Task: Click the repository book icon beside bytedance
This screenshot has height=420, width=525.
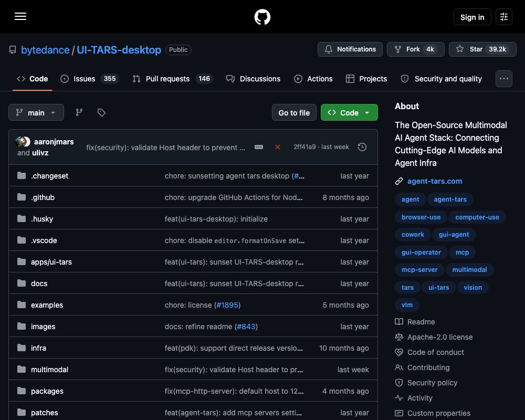Action: coord(13,50)
